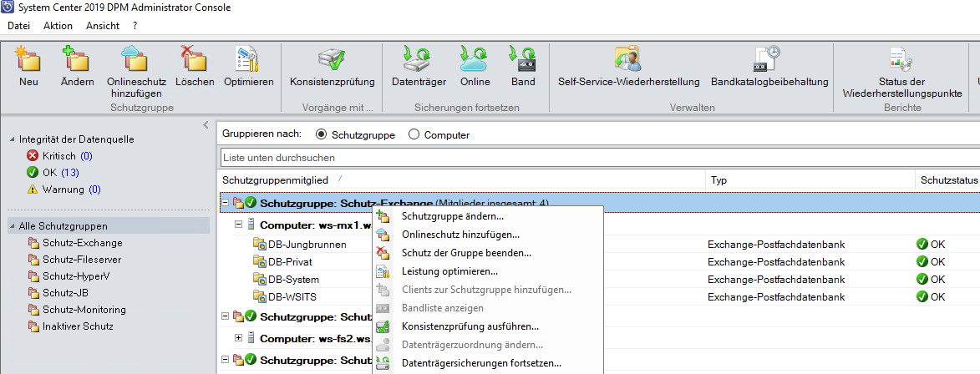Screen dimensions: 980x374
Task: Click the ws-fs2 computer icon
Action: [x=251, y=338]
